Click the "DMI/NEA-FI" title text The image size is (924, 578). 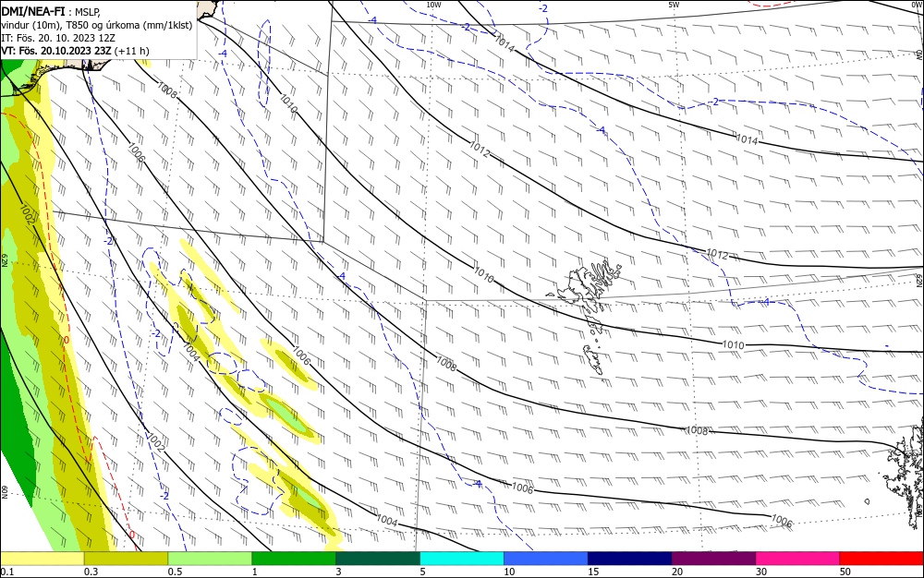pyautogui.click(x=33, y=12)
